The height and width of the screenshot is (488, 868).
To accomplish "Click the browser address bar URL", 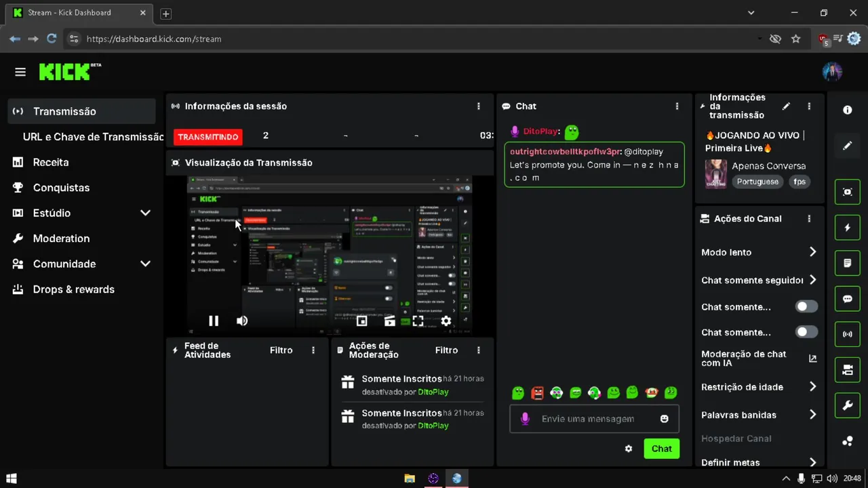I will (154, 39).
